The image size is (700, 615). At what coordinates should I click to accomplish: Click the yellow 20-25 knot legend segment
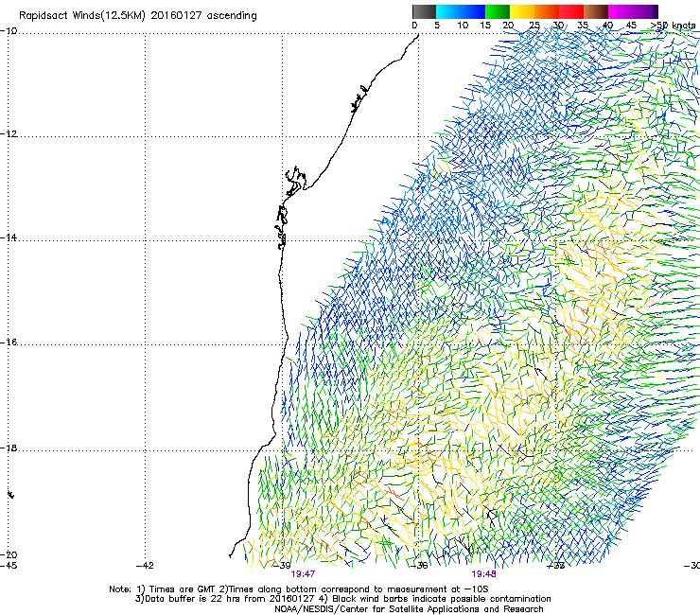tap(522, 11)
